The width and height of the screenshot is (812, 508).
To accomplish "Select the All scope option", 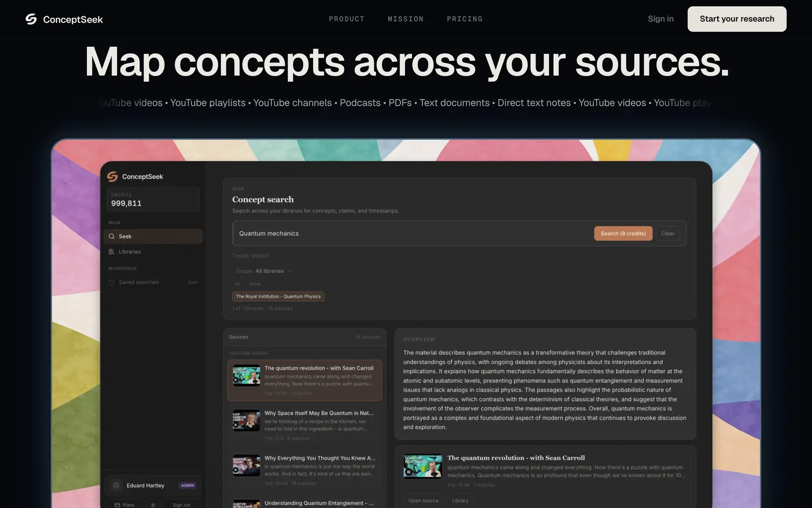I will tap(237, 284).
